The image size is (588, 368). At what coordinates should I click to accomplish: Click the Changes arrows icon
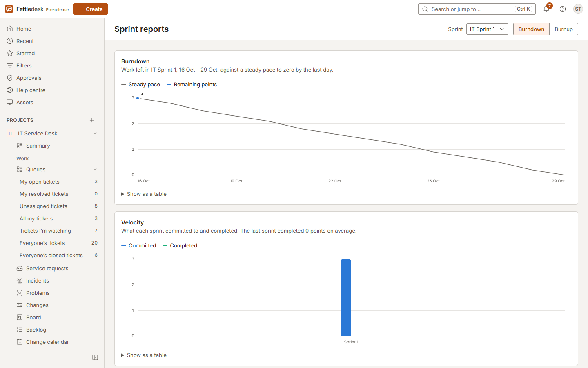coord(20,305)
